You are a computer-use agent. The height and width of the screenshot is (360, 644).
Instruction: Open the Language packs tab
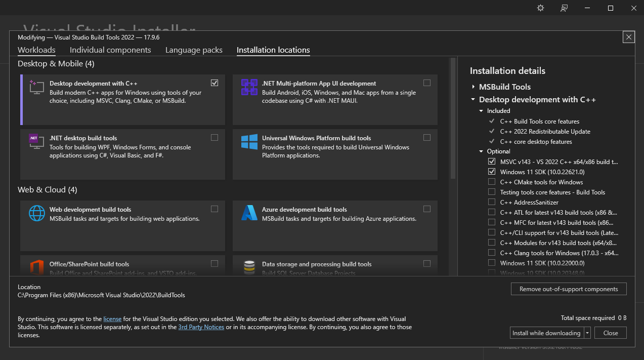tap(194, 50)
